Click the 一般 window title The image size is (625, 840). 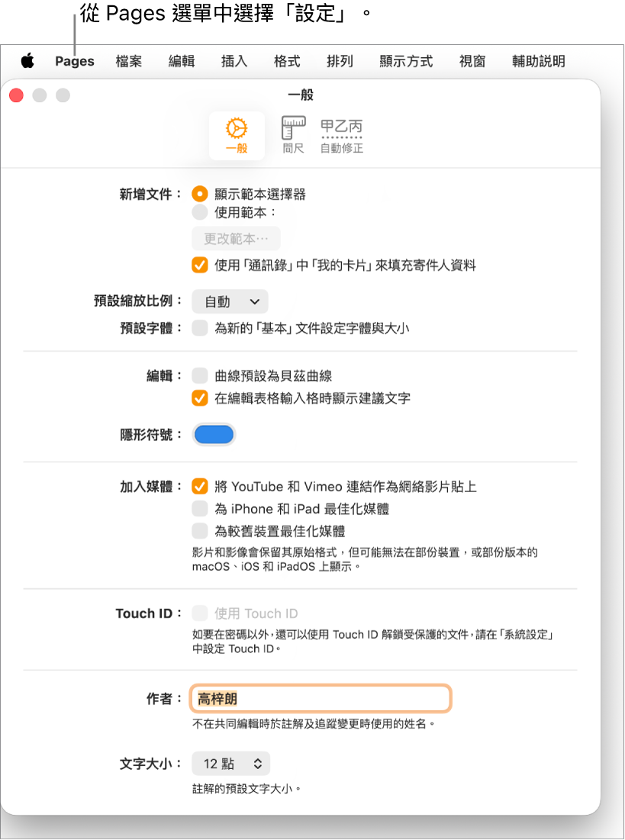tap(301, 95)
